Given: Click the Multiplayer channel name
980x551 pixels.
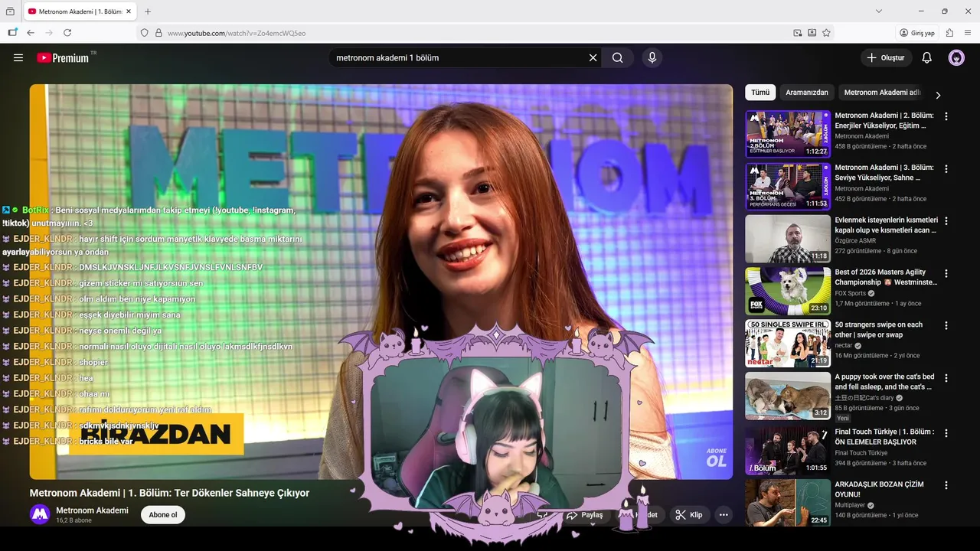Looking at the screenshot, I should pyautogui.click(x=850, y=505).
